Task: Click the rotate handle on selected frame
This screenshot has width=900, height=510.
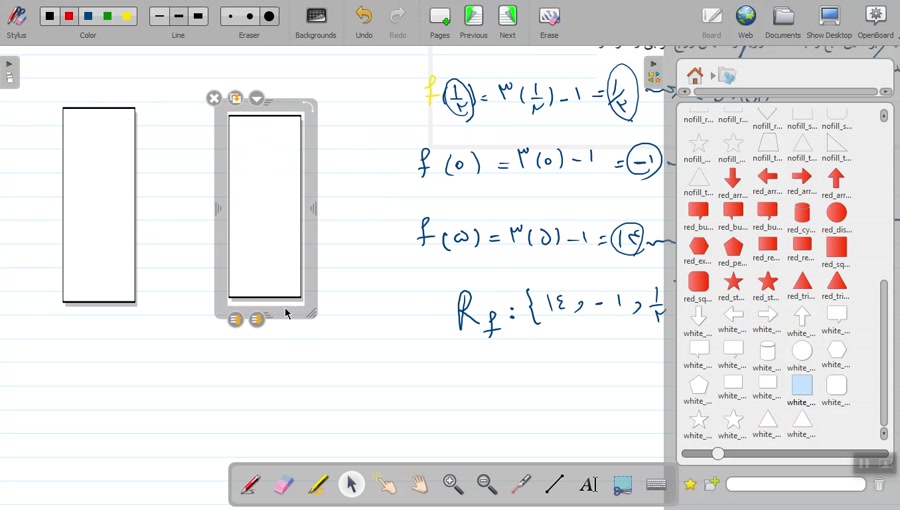Action: [308, 107]
